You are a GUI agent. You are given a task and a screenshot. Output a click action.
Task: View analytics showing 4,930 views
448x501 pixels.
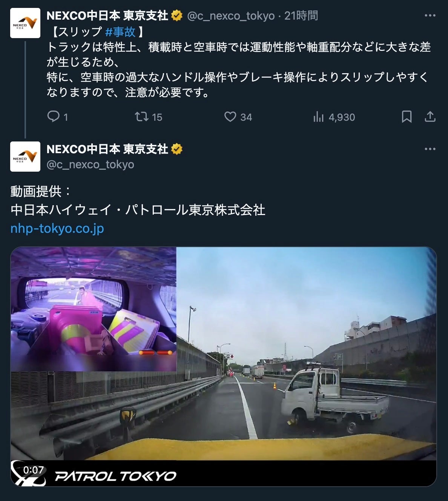click(x=334, y=117)
